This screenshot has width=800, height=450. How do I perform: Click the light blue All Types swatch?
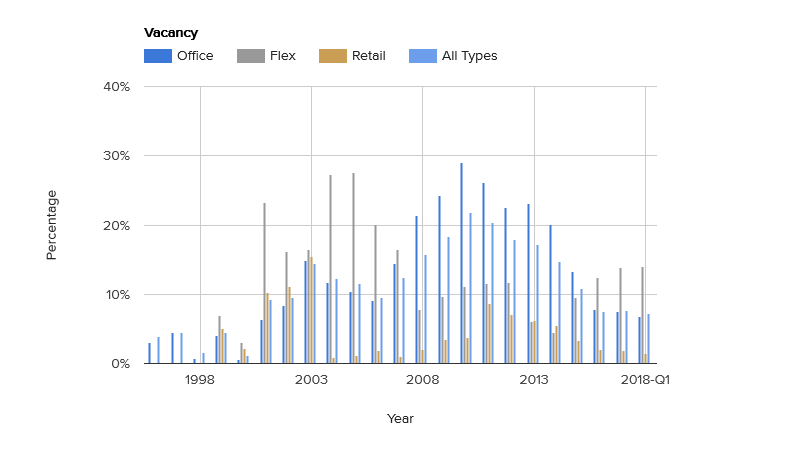[424, 56]
